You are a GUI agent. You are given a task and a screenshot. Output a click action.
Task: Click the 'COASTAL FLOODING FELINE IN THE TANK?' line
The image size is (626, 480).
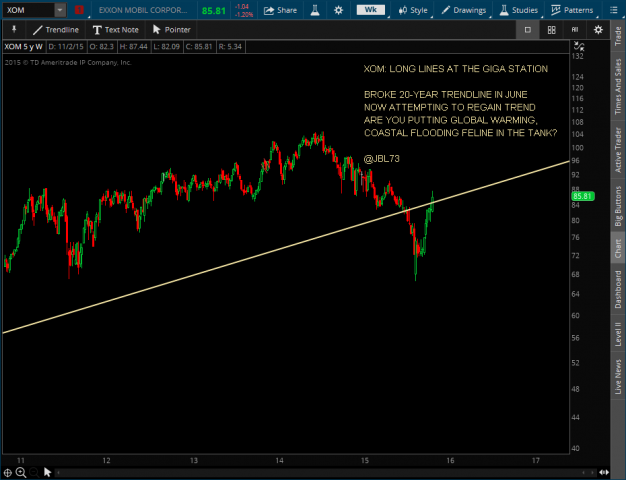[x=460, y=133]
